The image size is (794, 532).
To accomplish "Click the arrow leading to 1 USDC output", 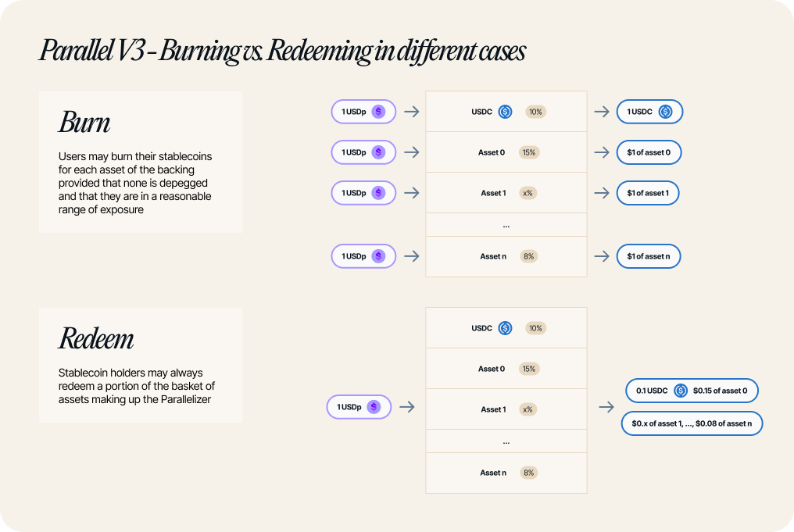I will tap(602, 112).
